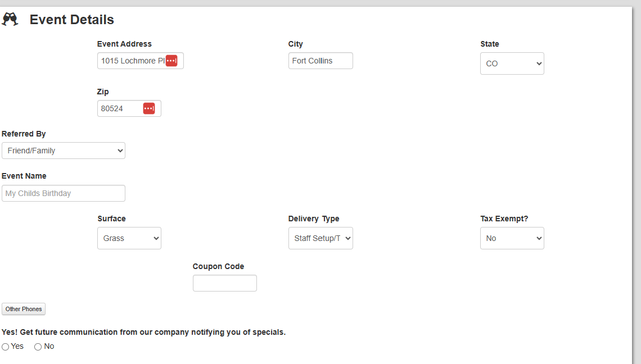Screen dimensions: 641x364
Task: Open the Tax Exempt dropdown
Action: 512,238
